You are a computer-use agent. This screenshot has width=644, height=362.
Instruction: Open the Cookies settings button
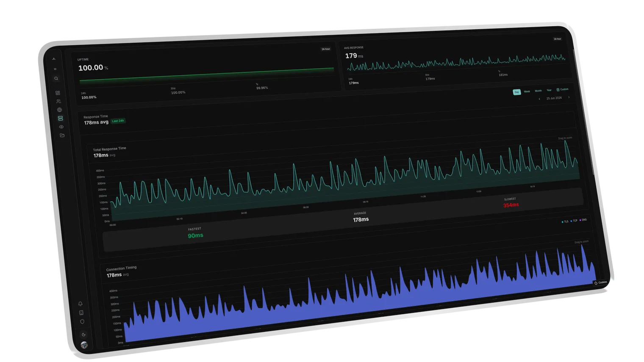tap(601, 282)
